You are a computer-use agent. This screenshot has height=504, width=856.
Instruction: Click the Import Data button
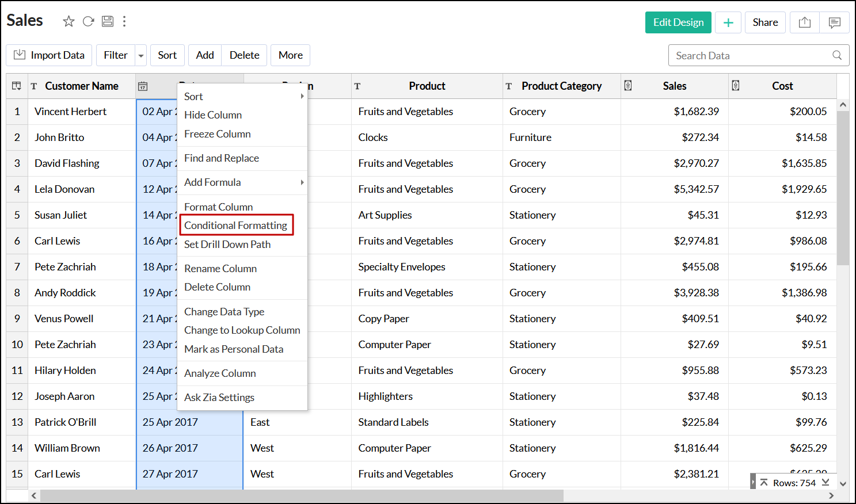(x=49, y=55)
